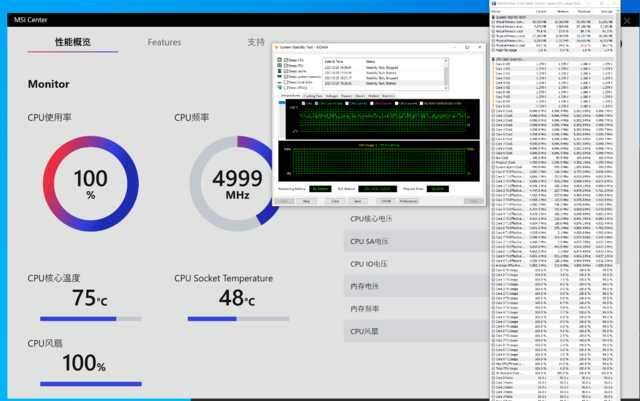Open the 支持 tab in MSI Center
Image resolution: width=640 pixels, height=401 pixels.
[255, 42]
